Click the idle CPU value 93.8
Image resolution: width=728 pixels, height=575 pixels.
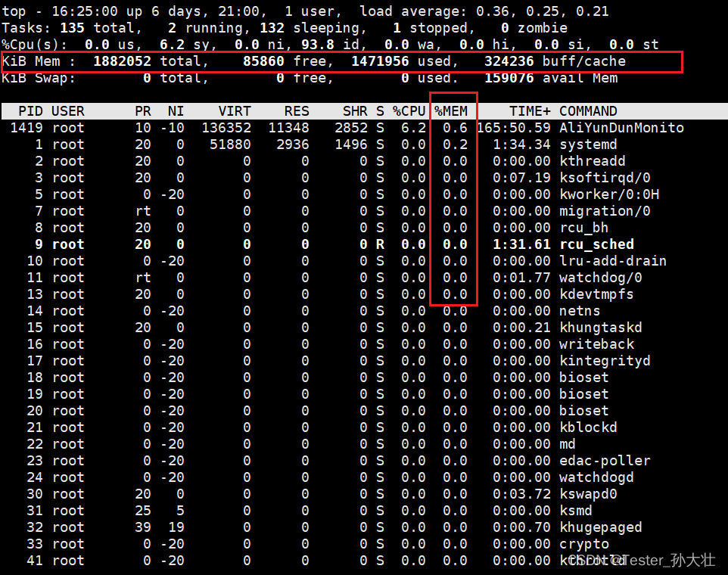[318, 45]
